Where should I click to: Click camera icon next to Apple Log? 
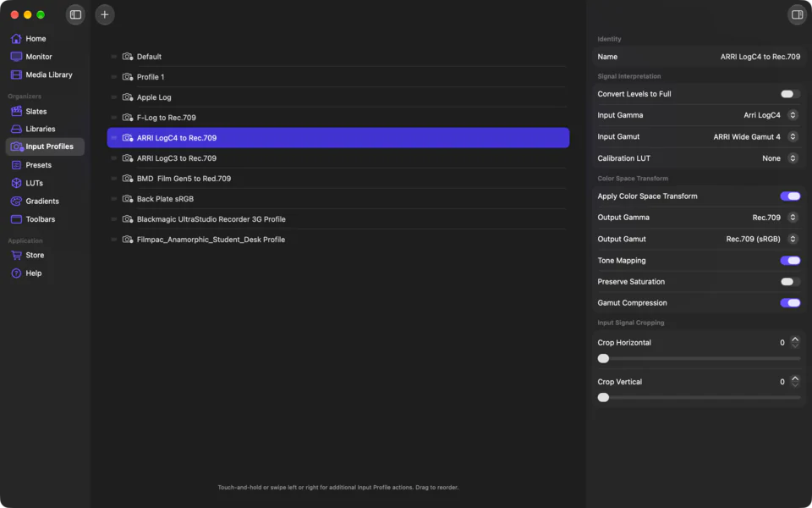[128, 97]
